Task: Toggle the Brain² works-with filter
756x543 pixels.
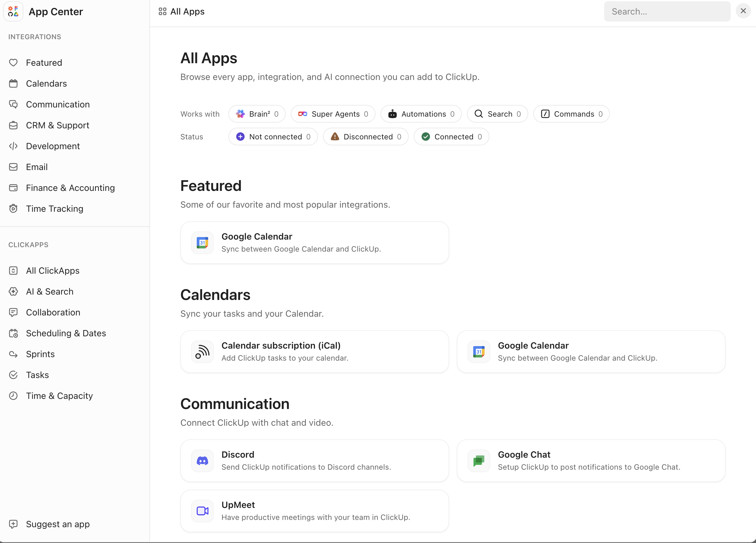Action: click(257, 114)
